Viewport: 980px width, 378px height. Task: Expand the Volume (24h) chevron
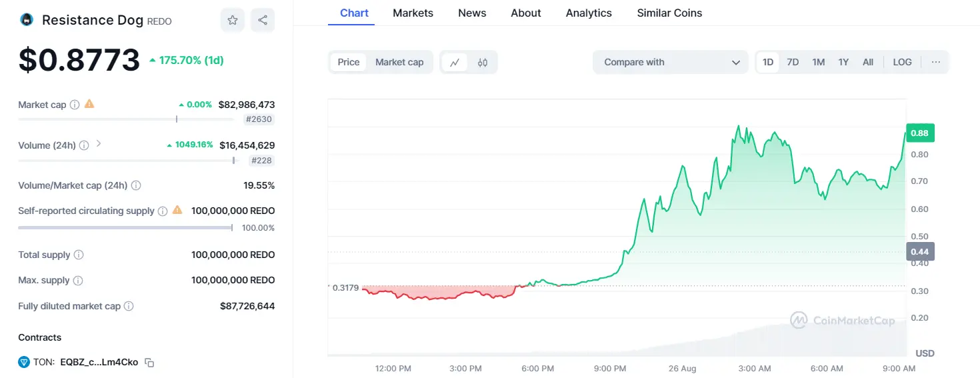pos(99,143)
